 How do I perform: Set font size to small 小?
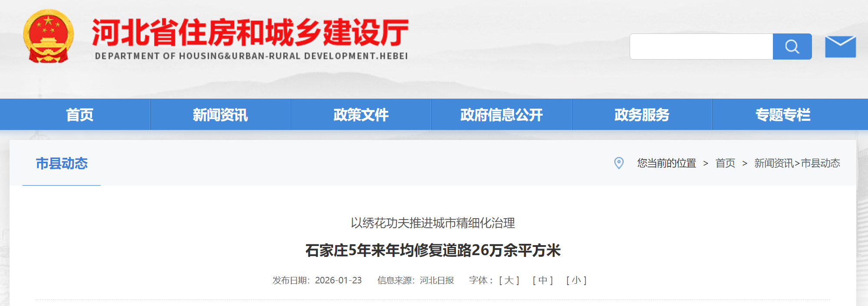[576, 280]
